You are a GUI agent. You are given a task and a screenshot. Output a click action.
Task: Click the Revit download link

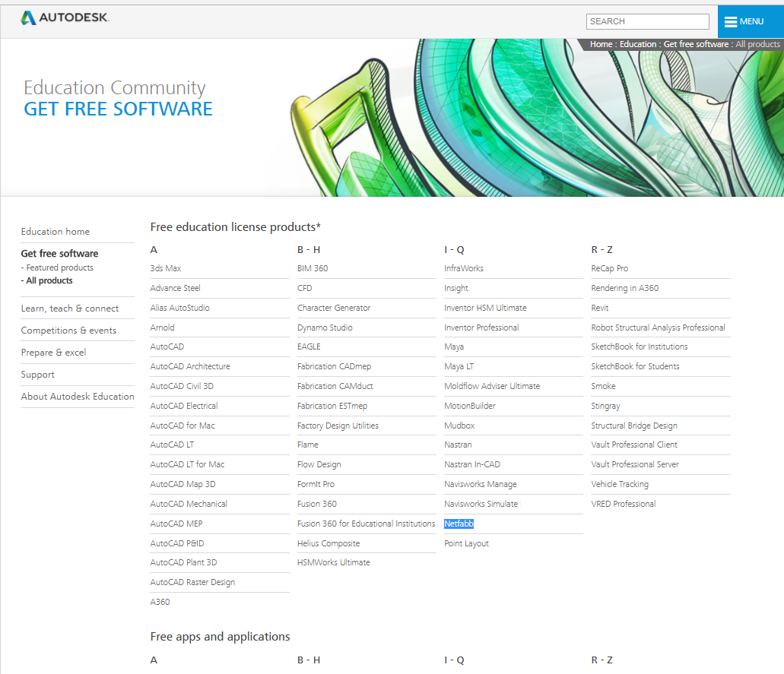(x=600, y=308)
